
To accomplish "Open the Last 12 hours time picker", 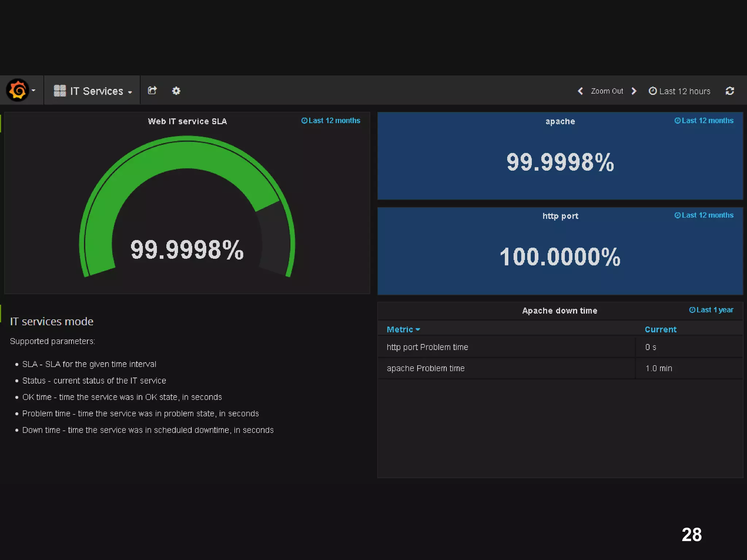I will point(684,91).
